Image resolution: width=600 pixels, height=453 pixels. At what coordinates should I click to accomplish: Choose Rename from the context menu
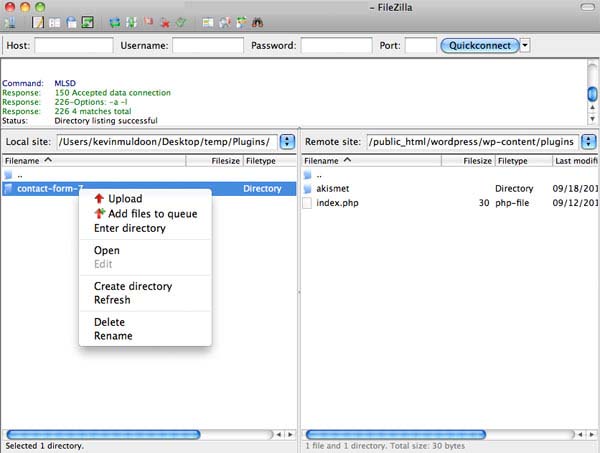pos(145,336)
